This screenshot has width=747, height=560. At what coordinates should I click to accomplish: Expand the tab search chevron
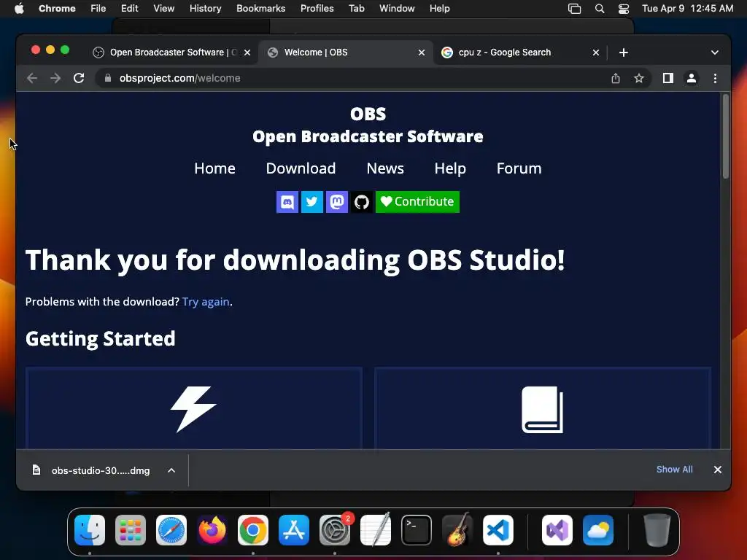pyautogui.click(x=715, y=52)
